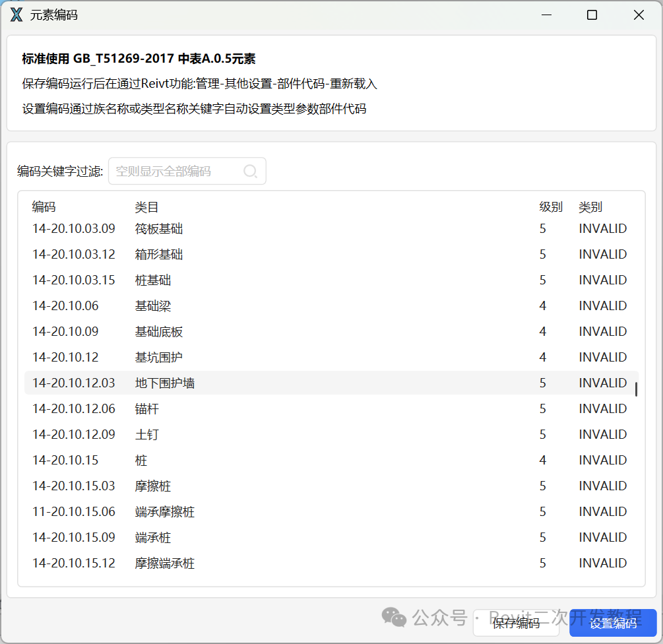Select the 桩基础 row
Viewport: 663px width, 644px height.
tap(331, 280)
